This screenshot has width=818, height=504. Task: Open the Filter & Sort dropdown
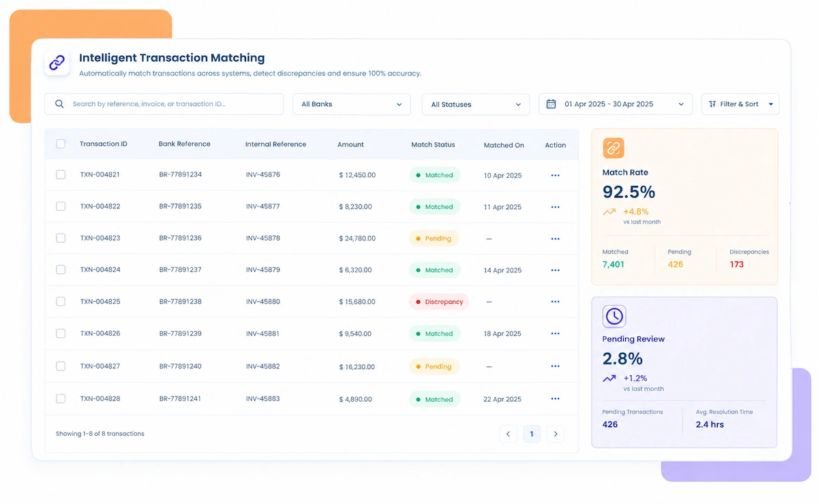pos(740,104)
